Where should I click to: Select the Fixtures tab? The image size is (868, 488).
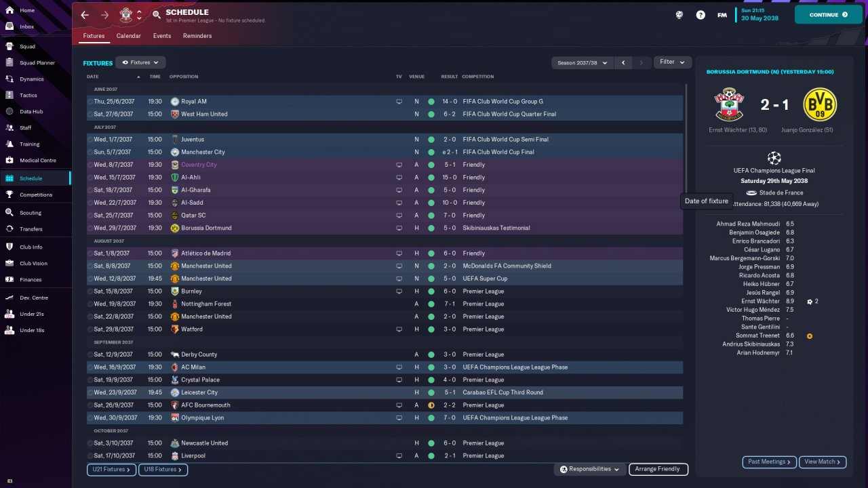(x=94, y=36)
